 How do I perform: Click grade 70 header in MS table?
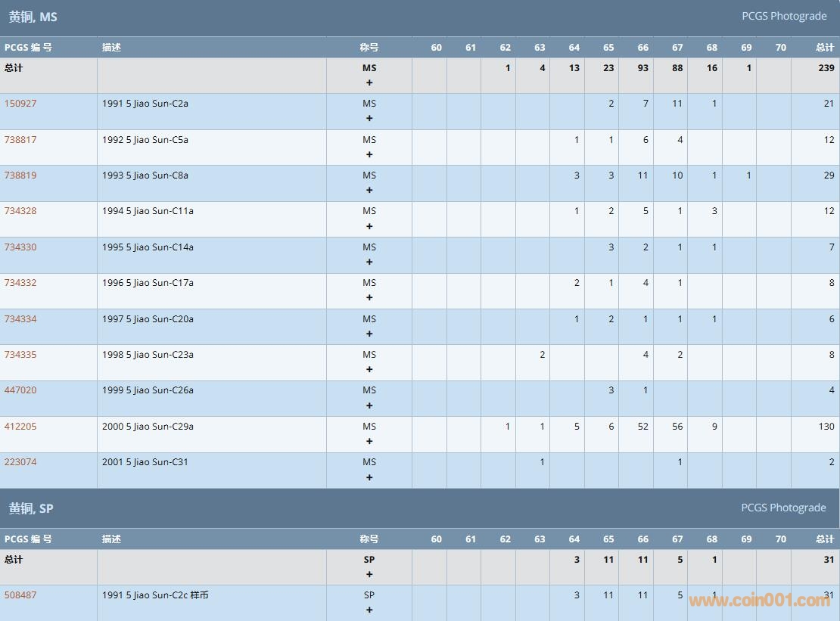780,48
